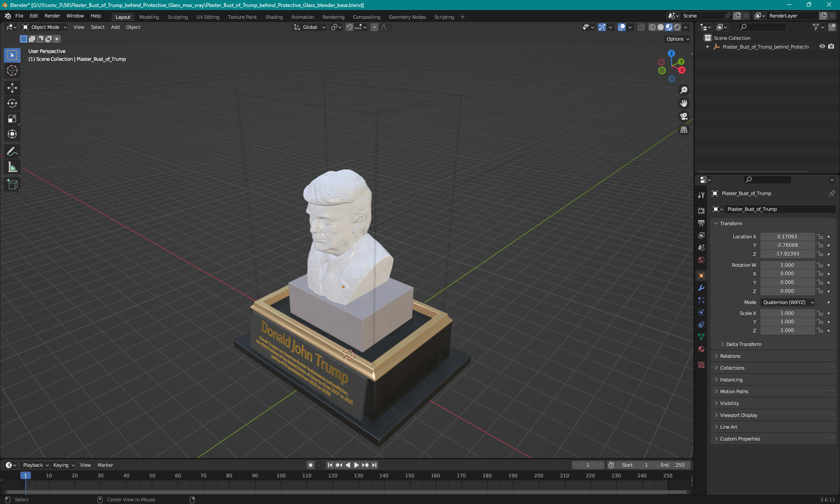Select the Measure tool
This screenshot has width=840, height=504.
tap(12, 167)
